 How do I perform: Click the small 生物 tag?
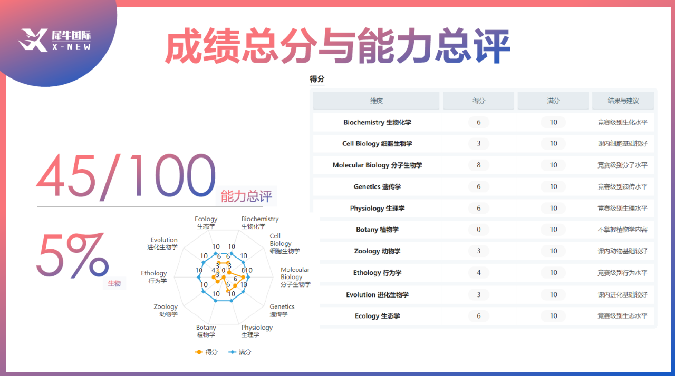pyautogui.click(x=115, y=284)
